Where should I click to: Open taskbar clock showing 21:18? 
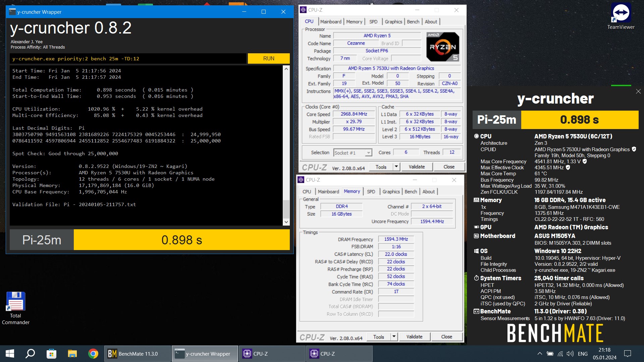point(604,354)
